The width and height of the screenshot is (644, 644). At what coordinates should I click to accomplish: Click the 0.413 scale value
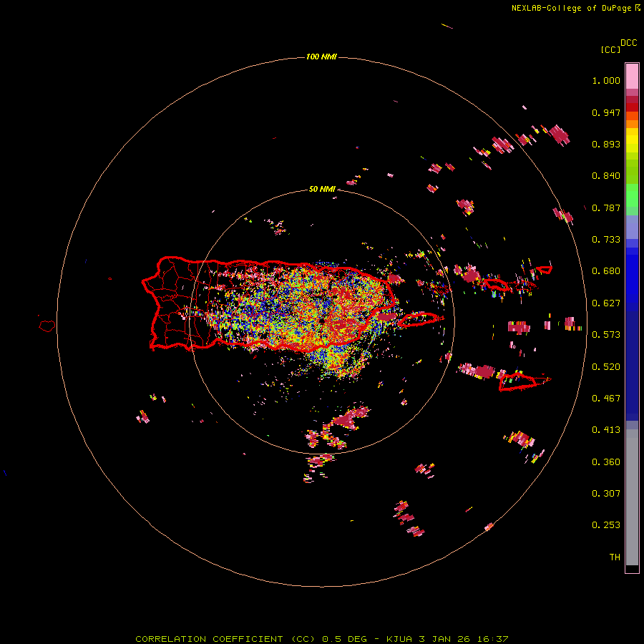[606, 430]
